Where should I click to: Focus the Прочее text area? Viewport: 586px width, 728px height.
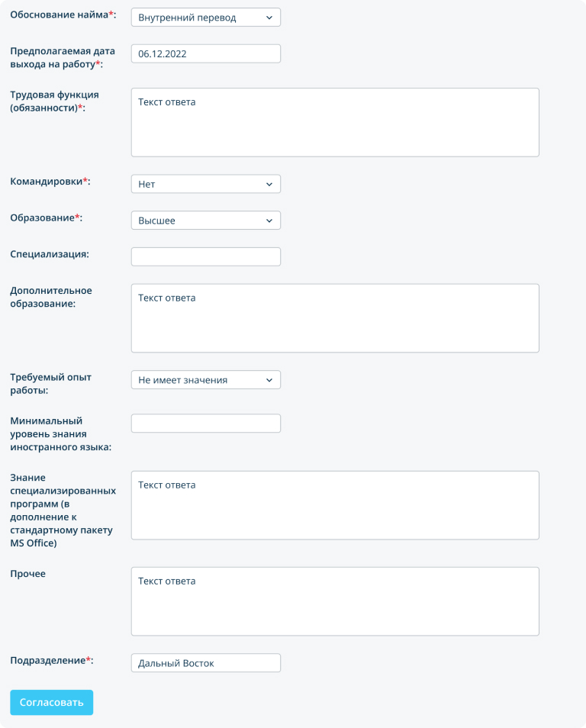(x=335, y=601)
